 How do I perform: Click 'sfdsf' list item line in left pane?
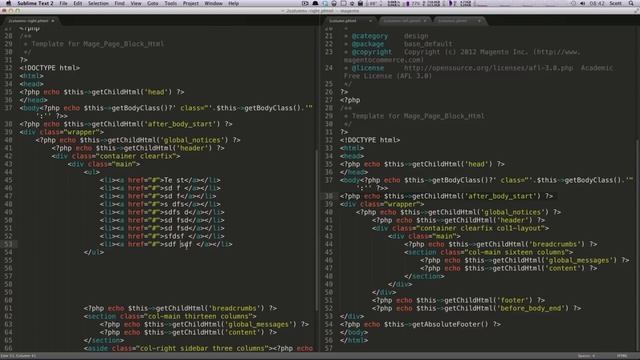162,236
